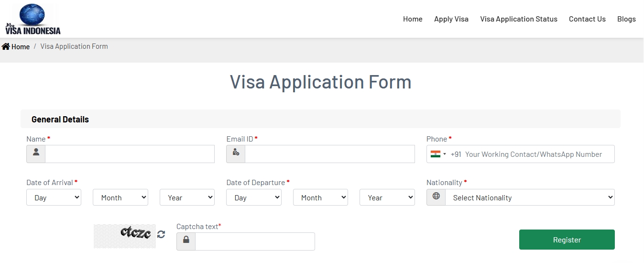Open the Contact Us page

(587, 19)
